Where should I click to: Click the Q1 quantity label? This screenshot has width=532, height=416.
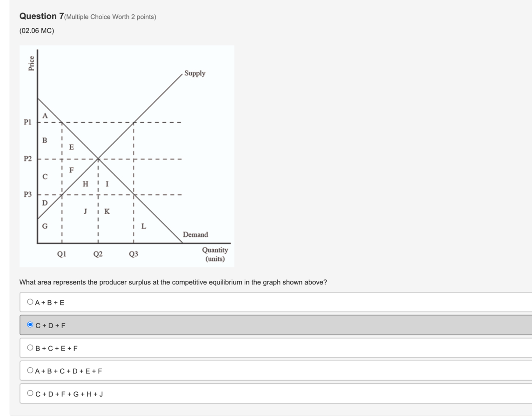[61, 253]
